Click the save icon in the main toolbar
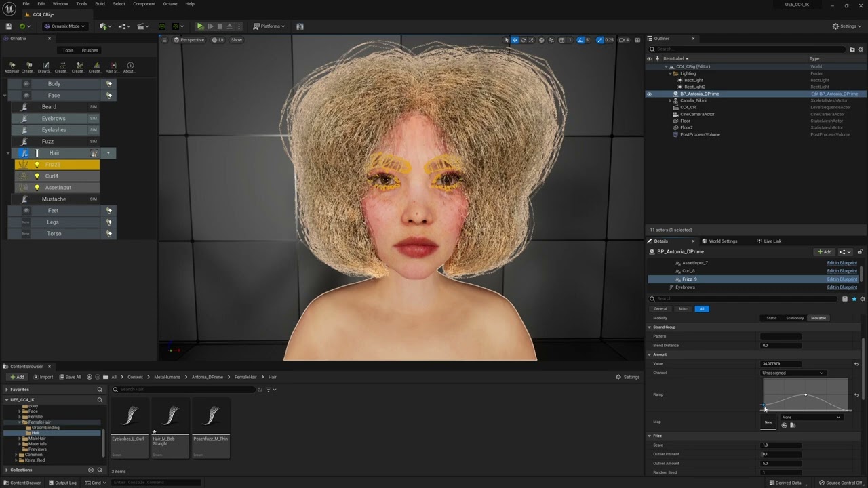This screenshot has width=868, height=488. tap(9, 26)
